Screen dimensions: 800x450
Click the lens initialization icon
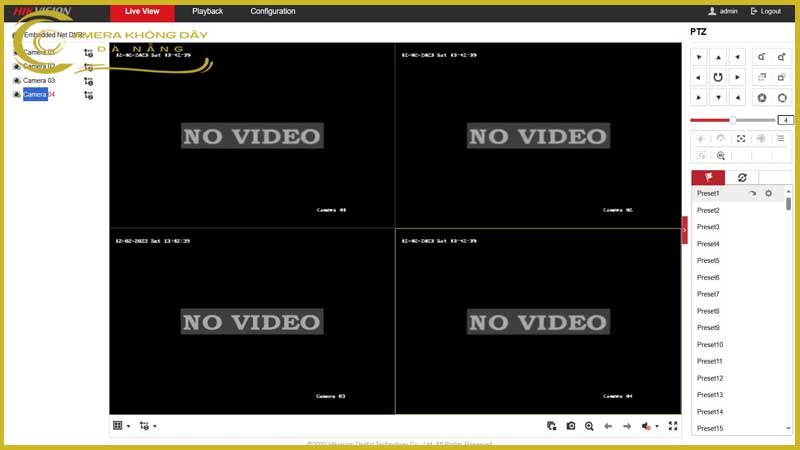tap(761, 139)
